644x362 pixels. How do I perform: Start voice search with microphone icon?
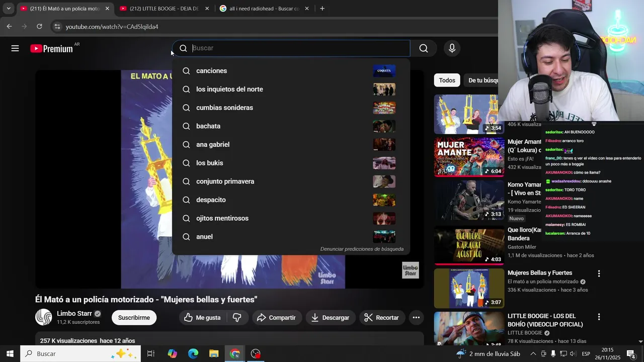tap(452, 48)
